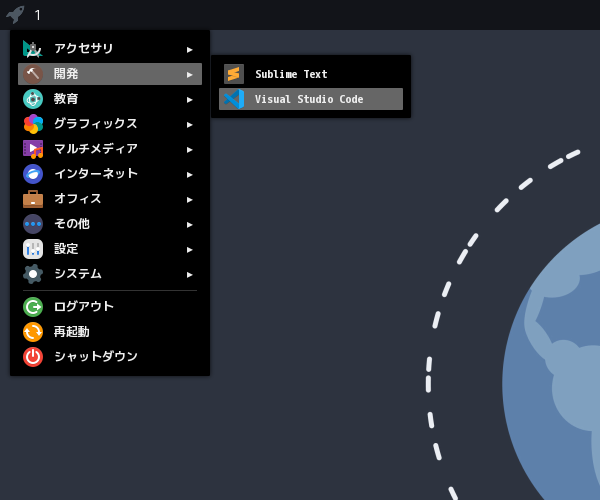Screen dimensions: 600x500
Task: Open the 設定 menu entry
Action: 110,249
